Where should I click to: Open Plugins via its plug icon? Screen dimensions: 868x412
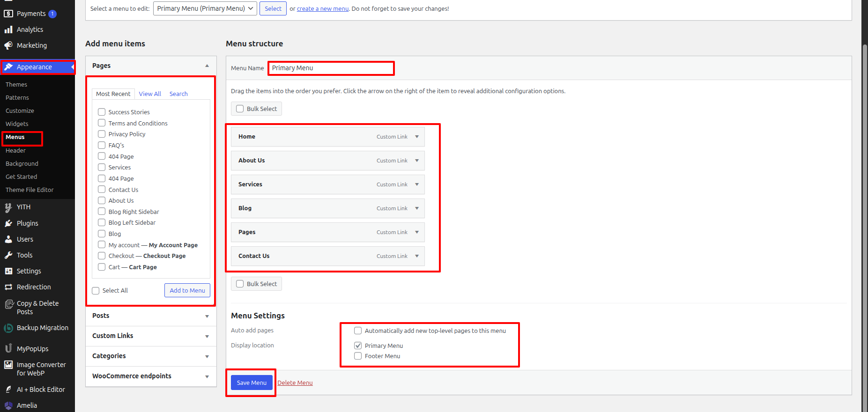(x=8, y=223)
